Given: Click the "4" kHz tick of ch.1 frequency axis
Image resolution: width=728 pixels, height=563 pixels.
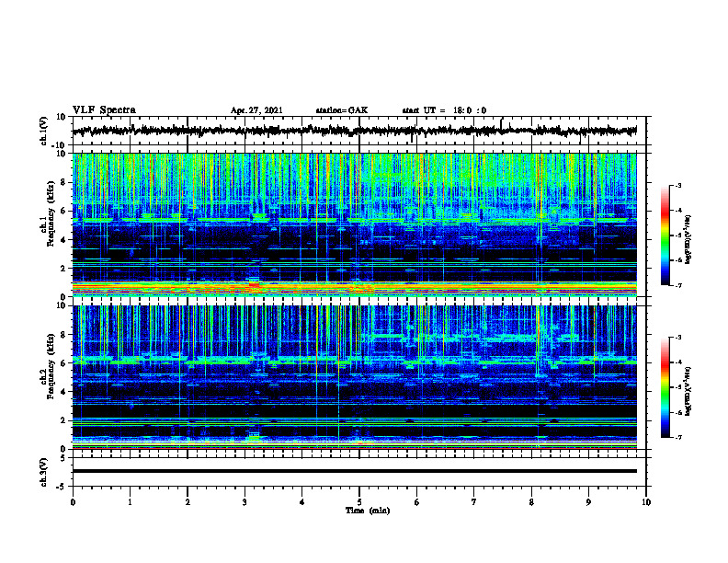Looking at the screenshot, I should point(63,240).
